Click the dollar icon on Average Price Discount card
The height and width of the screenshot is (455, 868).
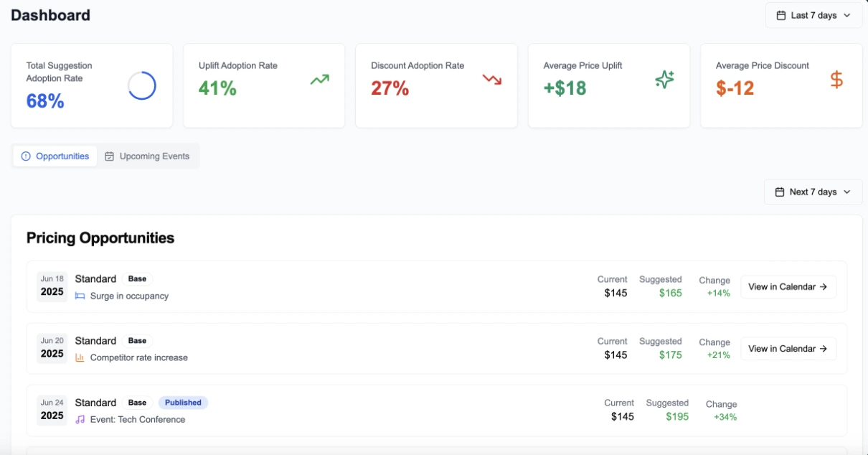pos(836,79)
